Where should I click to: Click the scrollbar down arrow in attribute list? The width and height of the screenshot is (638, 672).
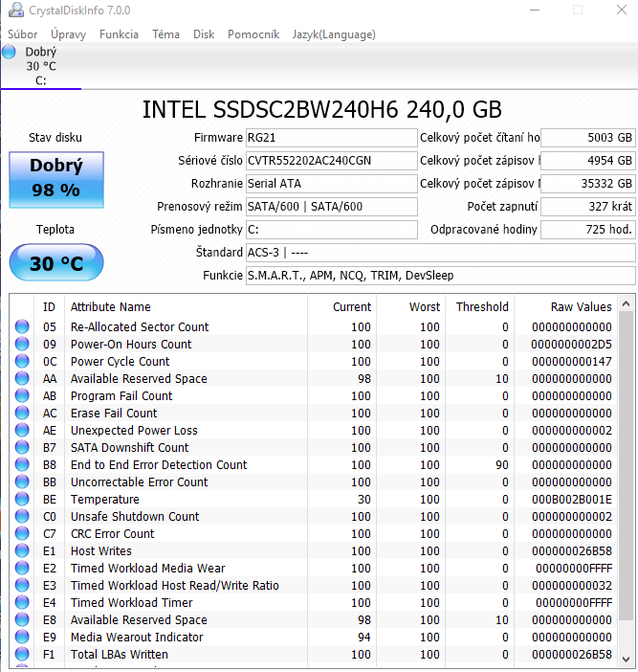pos(626,660)
